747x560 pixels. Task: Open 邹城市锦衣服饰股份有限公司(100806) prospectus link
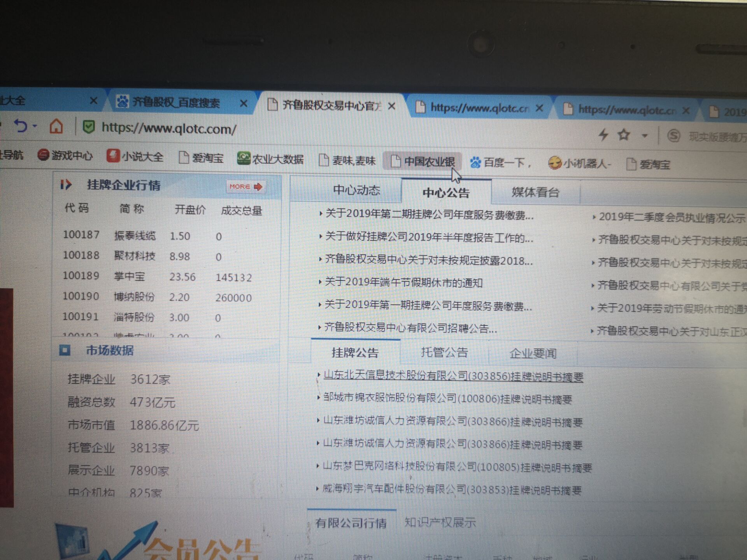pyautogui.click(x=447, y=399)
